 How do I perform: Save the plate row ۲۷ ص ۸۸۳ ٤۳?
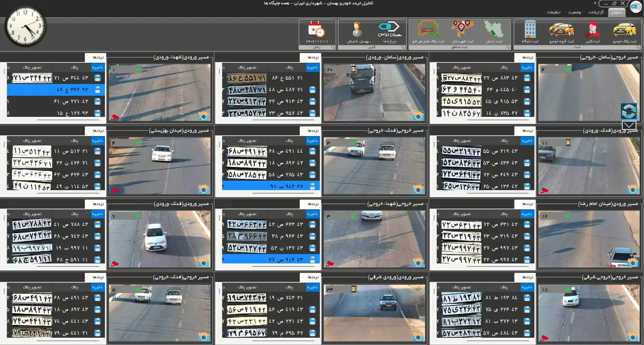(x=527, y=78)
